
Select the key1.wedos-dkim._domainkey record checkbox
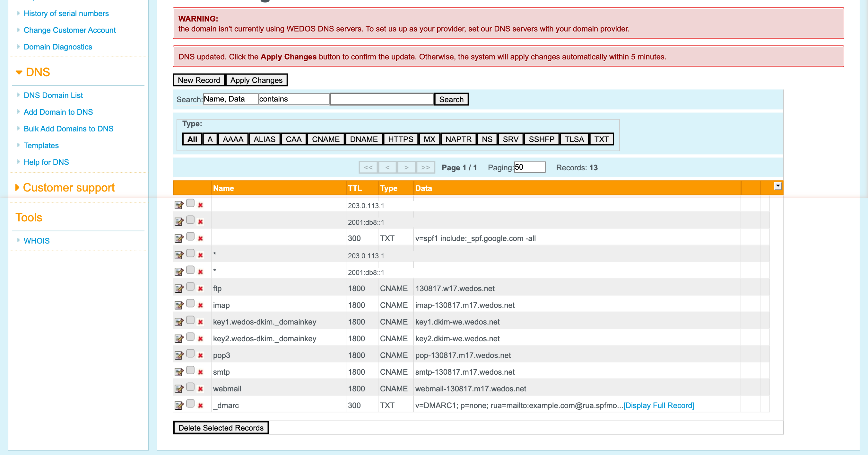[x=190, y=319]
